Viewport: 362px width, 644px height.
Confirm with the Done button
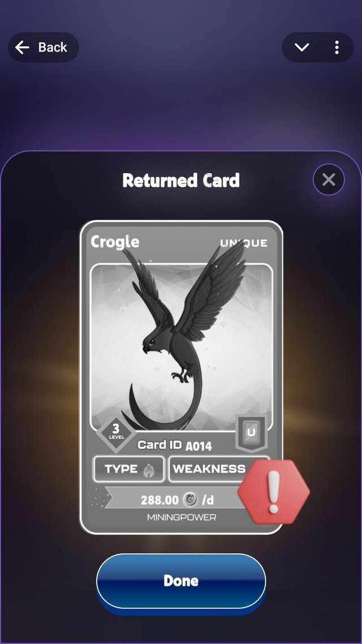point(181,581)
